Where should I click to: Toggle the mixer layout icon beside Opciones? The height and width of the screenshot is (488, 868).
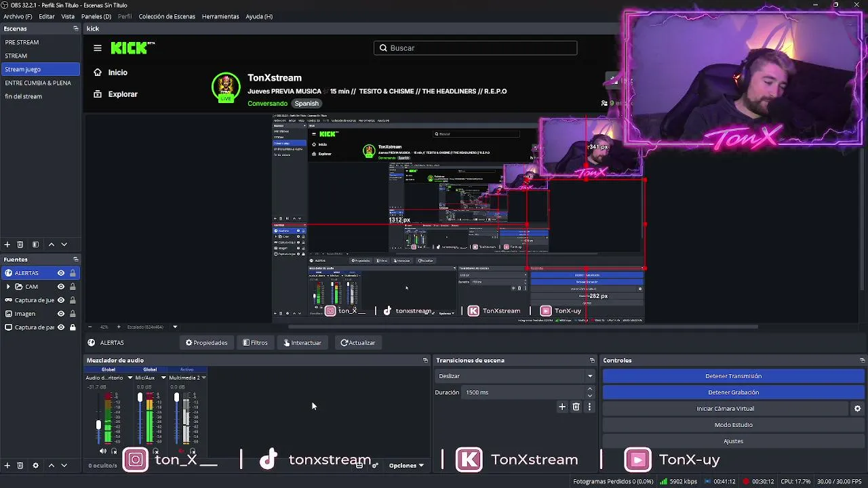360,466
